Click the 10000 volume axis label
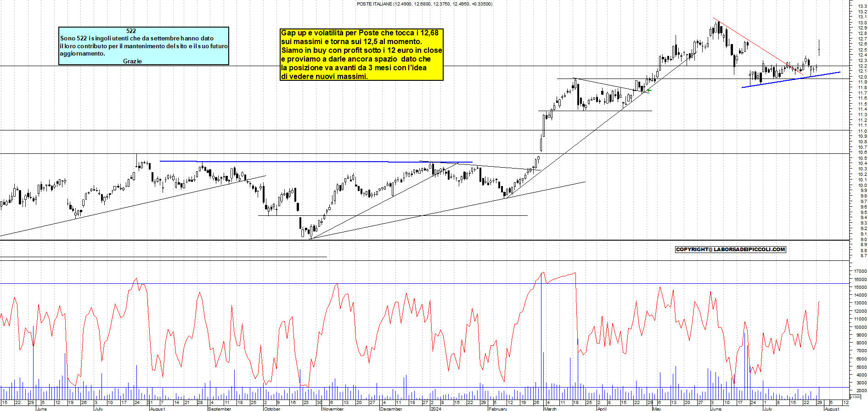The height and width of the screenshot is (411, 868). (860, 327)
